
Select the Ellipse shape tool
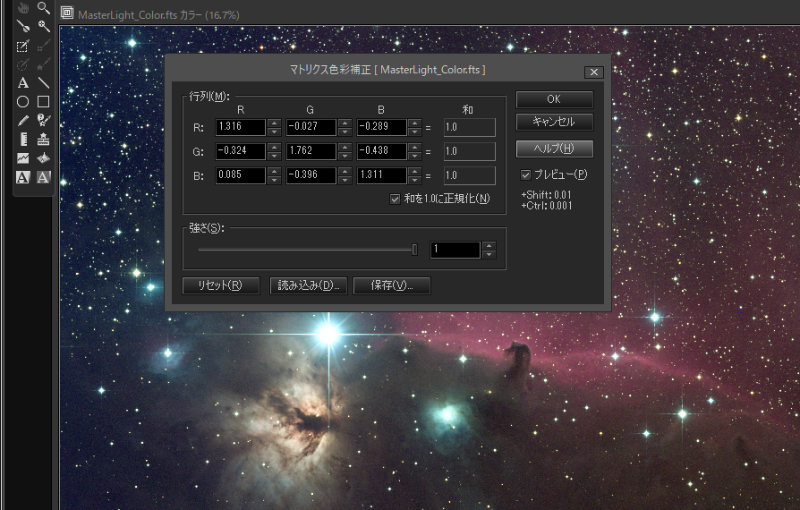[x=22, y=101]
